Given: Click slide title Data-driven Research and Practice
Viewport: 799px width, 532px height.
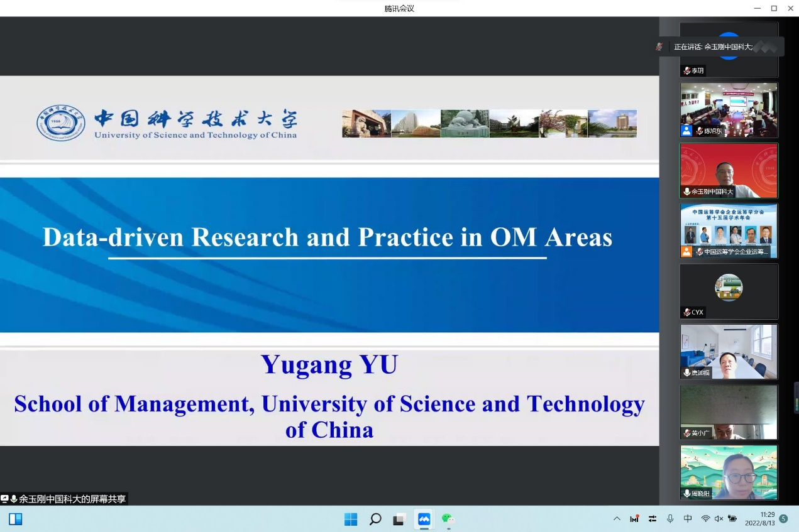Looking at the screenshot, I should coord(328,237).
